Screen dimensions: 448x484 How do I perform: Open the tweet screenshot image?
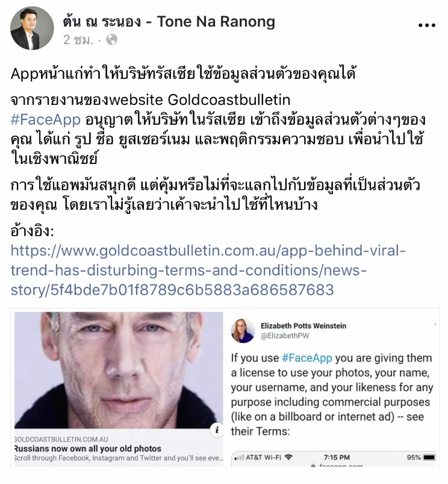(334, 390)
